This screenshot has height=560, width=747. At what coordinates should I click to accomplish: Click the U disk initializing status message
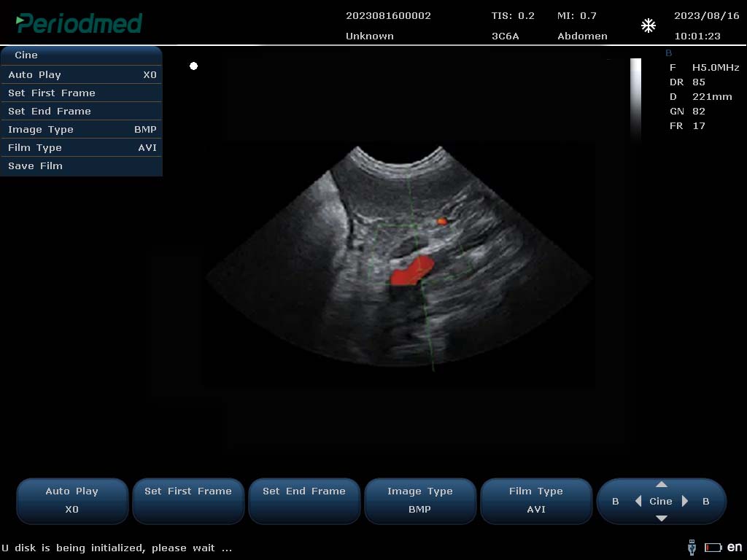coord(117,548)
